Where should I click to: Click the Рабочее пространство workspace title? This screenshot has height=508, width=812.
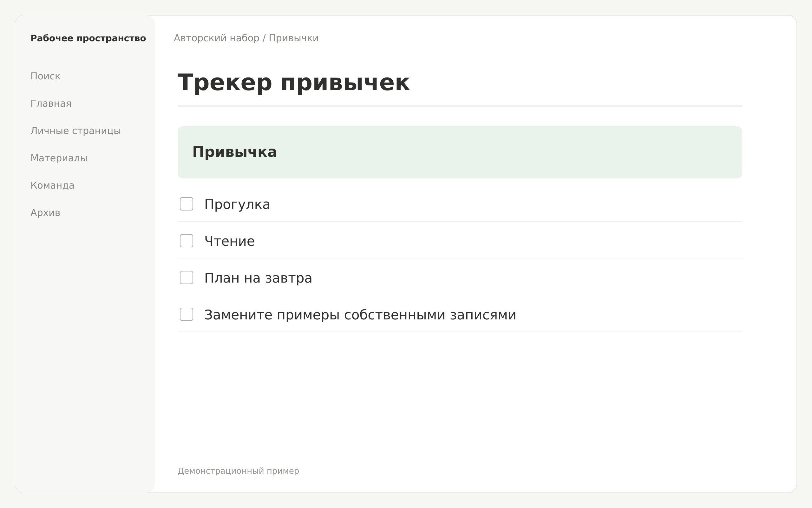[x=88, y=38]
